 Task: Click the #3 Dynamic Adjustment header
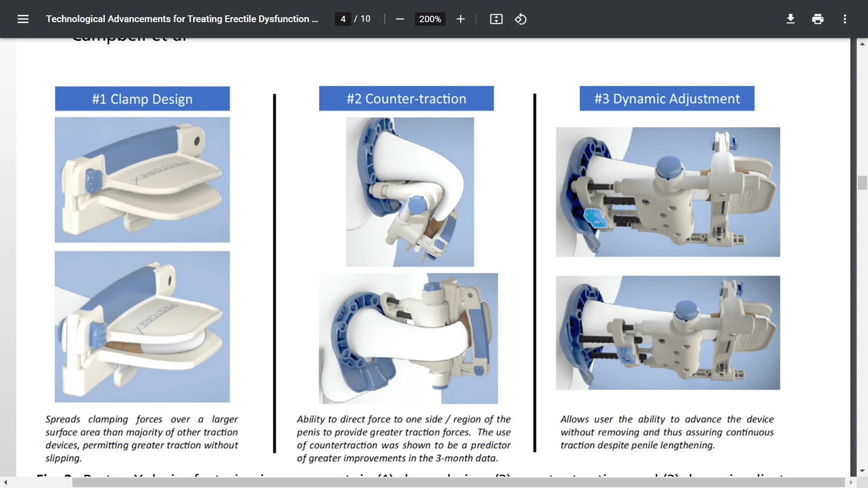pos(667,99)
